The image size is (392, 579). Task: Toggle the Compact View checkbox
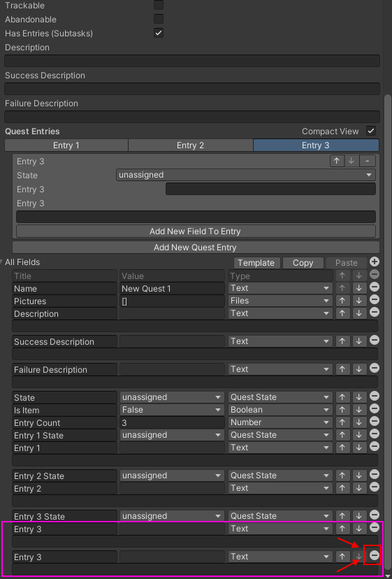coord(370,131)
